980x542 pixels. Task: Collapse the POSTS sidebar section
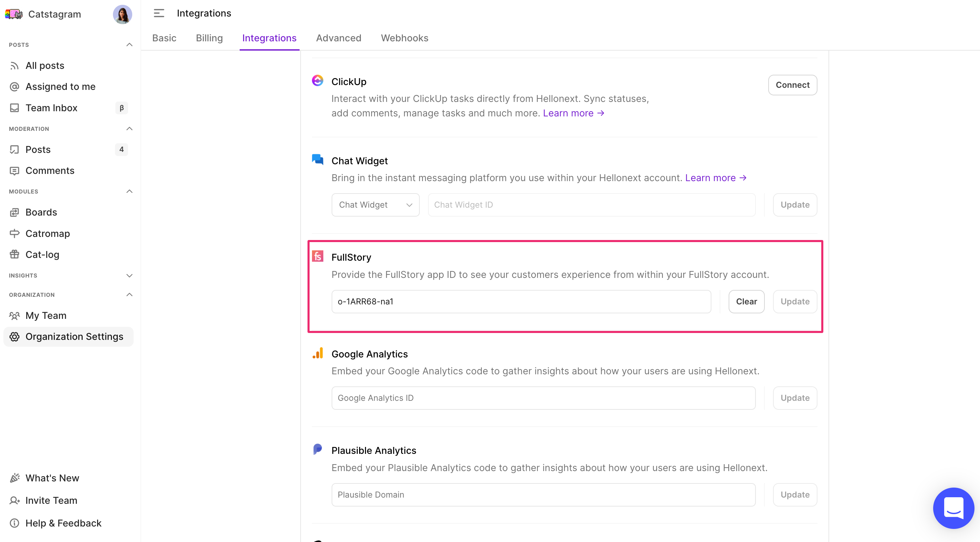pyautogui.click(x=129, y=45)
